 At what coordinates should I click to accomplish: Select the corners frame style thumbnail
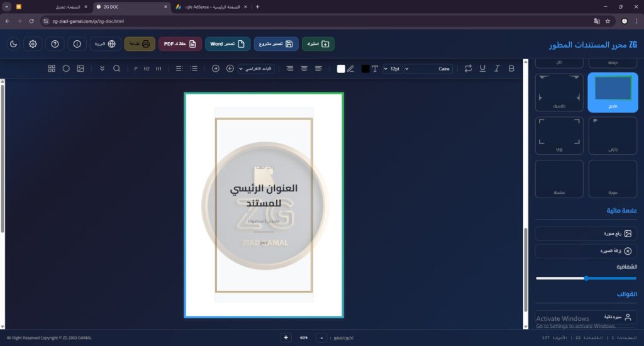point(559,136)
